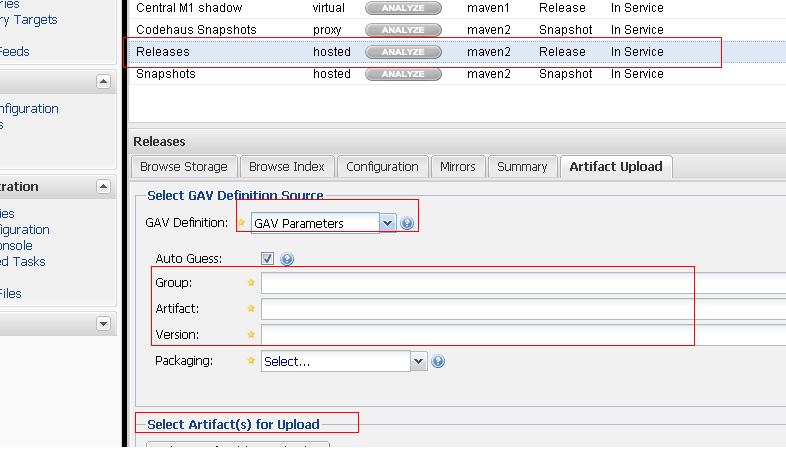Switch to the Configuration tab
786x450 pixels.
[x=382, y=167]
